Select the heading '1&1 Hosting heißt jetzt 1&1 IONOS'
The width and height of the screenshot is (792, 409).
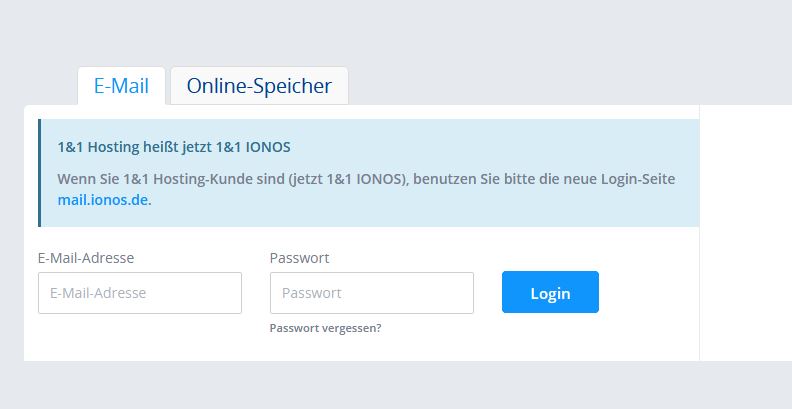coord(174,147)
